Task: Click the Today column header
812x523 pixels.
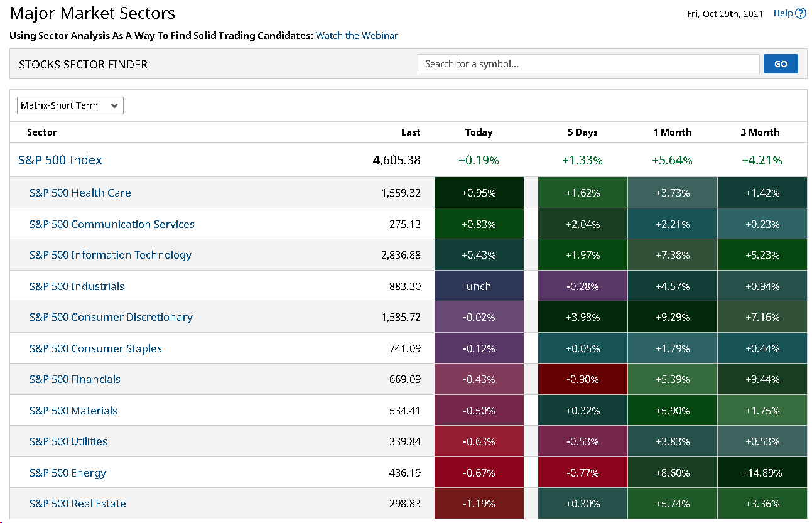Action: tap(479, 132)
